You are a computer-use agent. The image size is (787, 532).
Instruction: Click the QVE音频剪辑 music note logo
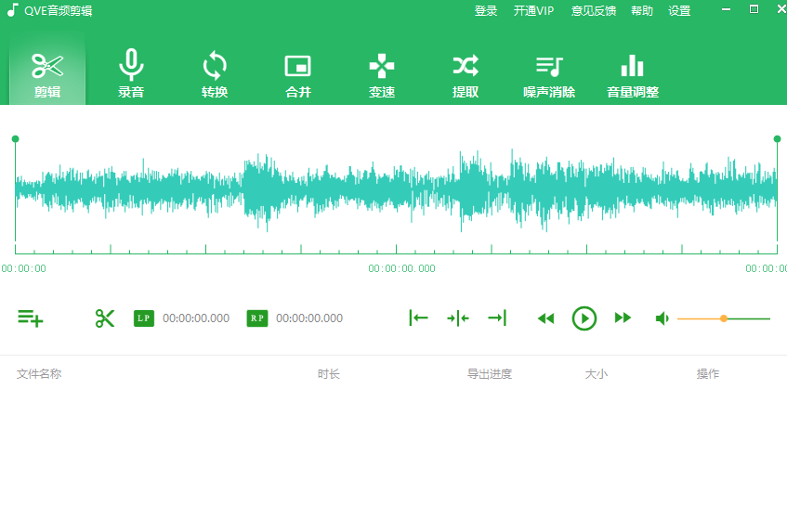(x=13, y=10)
